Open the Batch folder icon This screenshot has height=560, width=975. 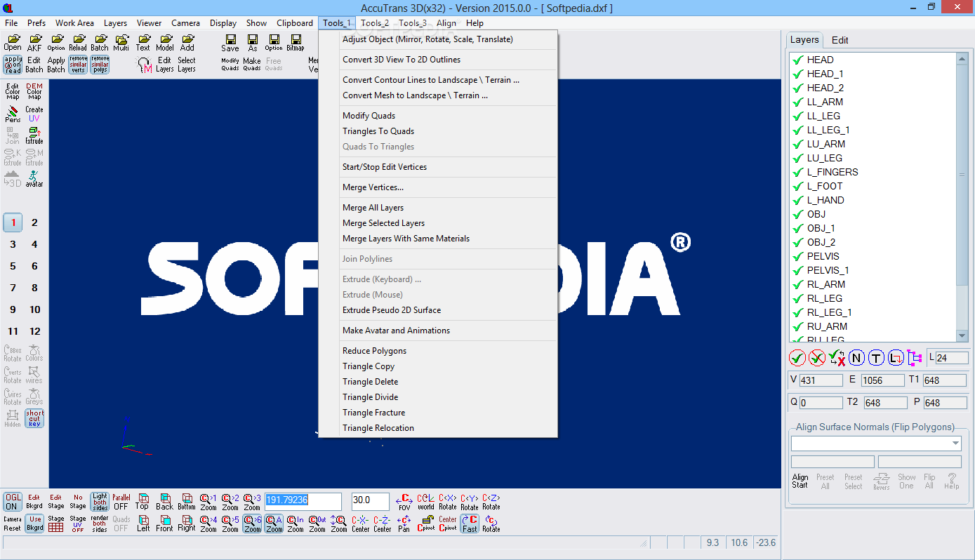[100, 43]
